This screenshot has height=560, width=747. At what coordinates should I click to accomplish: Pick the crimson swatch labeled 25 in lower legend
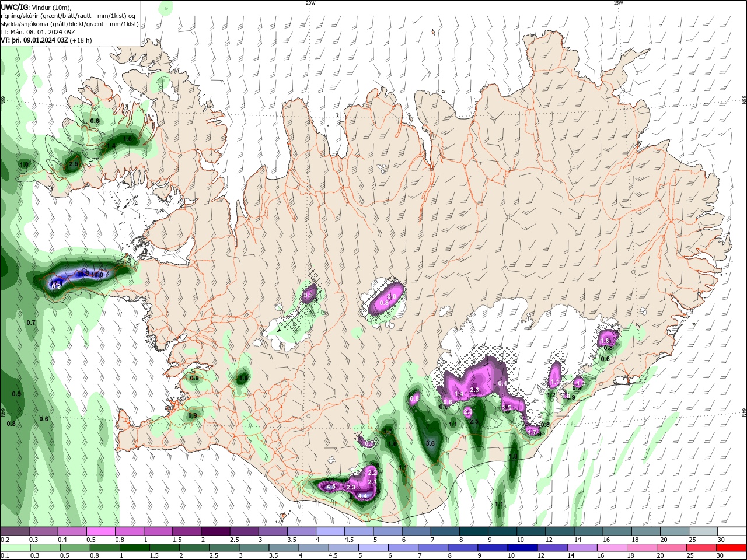click(x=701, y=548)
